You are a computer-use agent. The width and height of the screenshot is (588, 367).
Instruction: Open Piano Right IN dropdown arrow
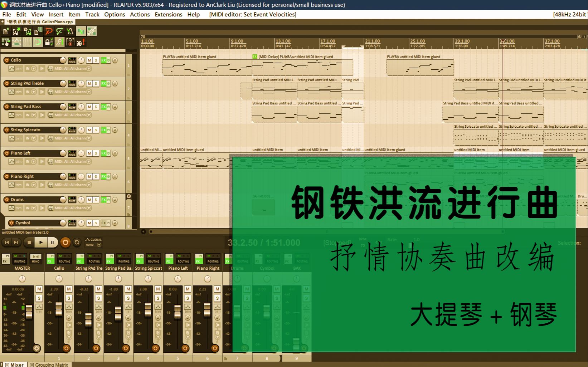coord(34,185)
